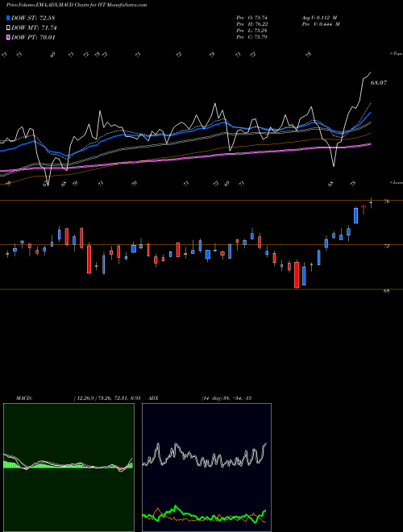403x532 pixels.
Task: Click the 'Avg V: 0.112 M' volume text
Action: pyautogui.click(x=319, y=17)
